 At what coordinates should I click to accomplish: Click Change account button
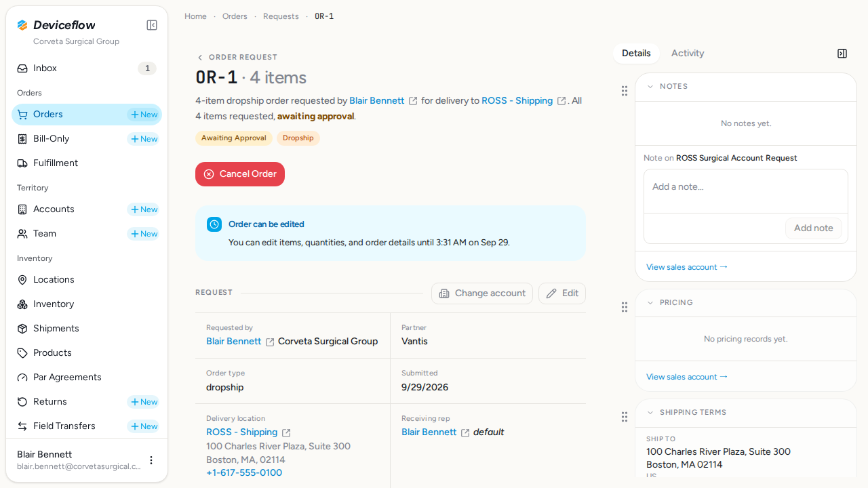482,293
